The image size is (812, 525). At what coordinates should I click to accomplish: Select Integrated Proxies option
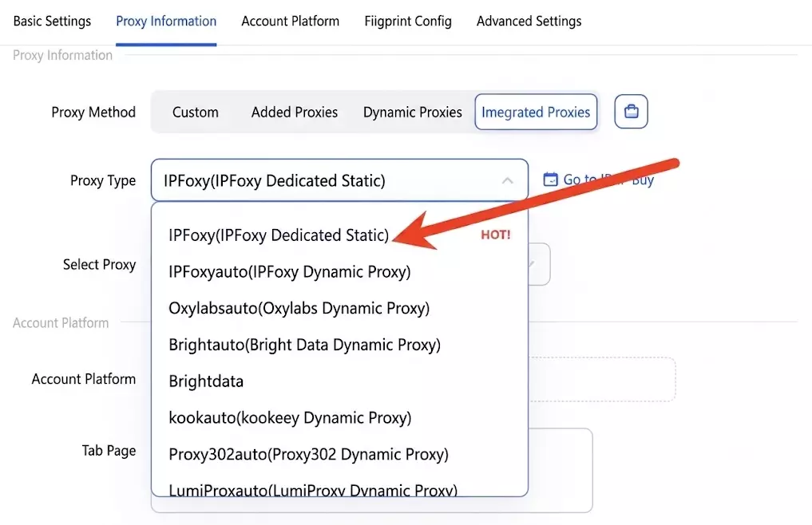(x=536, y=112)
